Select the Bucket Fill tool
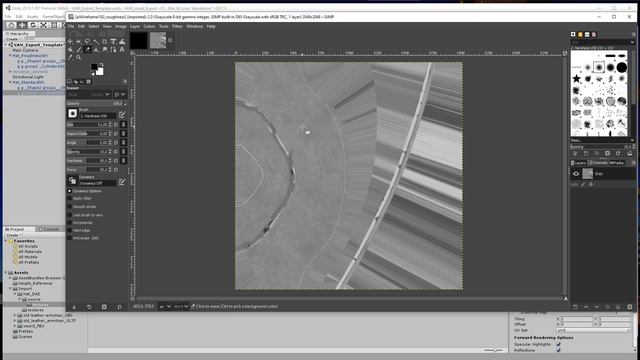 pyautogui.click(x=70, y=49)
